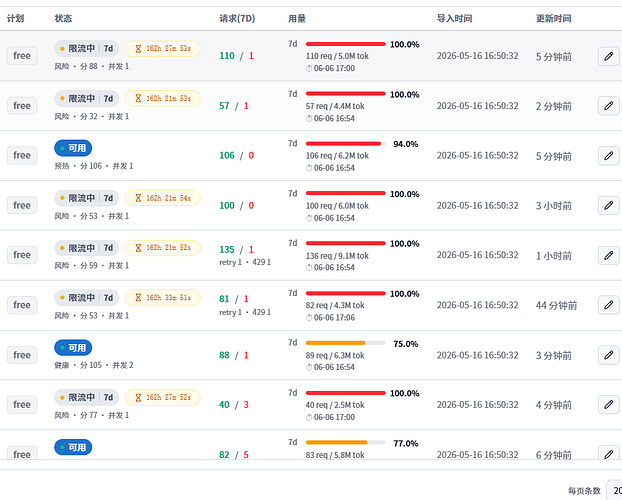
Task: Click the edit pencil for the 40 / 3 row
Action: click(x=609, y=405)
